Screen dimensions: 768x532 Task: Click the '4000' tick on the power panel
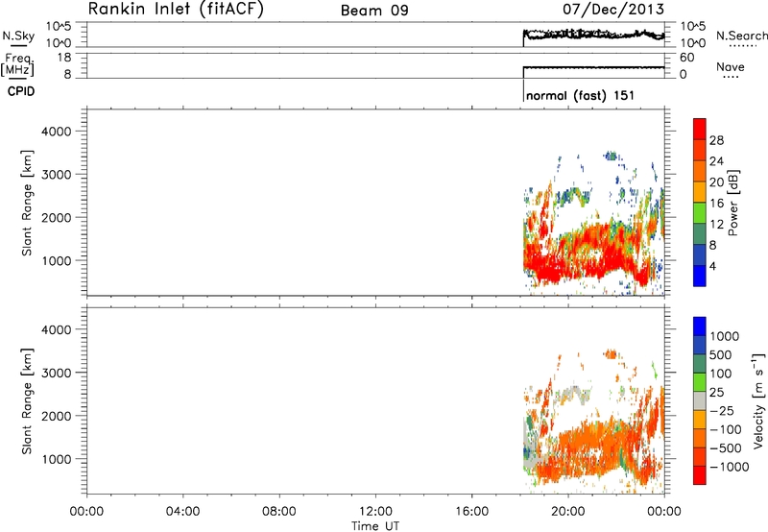click(57, 132)
